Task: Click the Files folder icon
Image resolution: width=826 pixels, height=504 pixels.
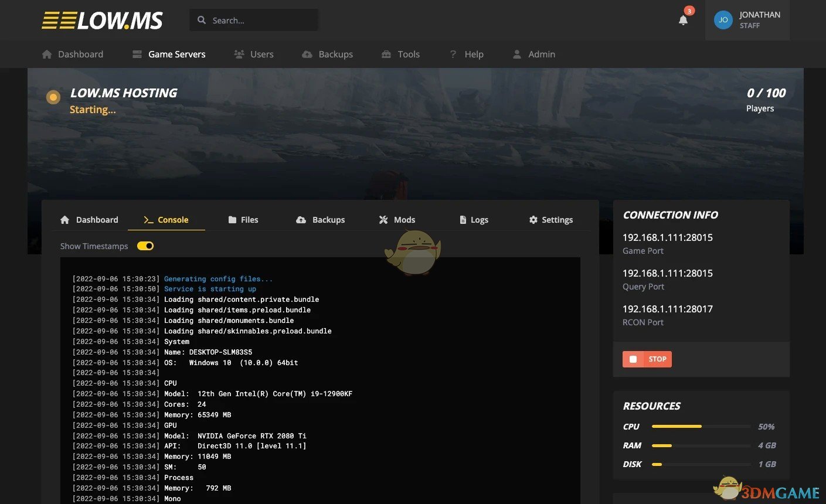Action: [x=232, y=220]
